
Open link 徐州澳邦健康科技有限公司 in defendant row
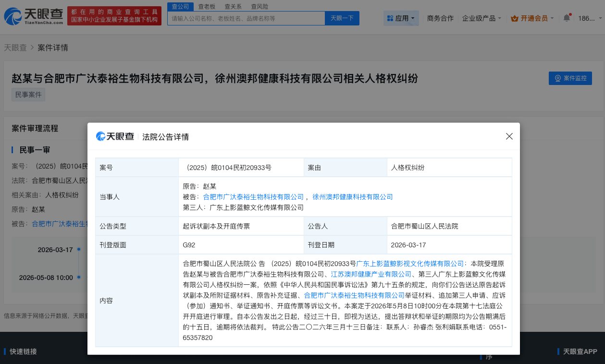(352, 197)
